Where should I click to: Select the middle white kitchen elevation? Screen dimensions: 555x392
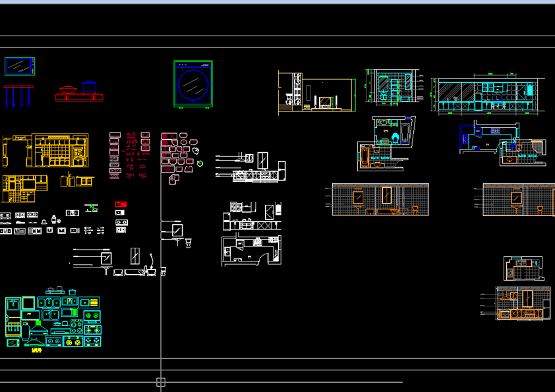point(252,216)
